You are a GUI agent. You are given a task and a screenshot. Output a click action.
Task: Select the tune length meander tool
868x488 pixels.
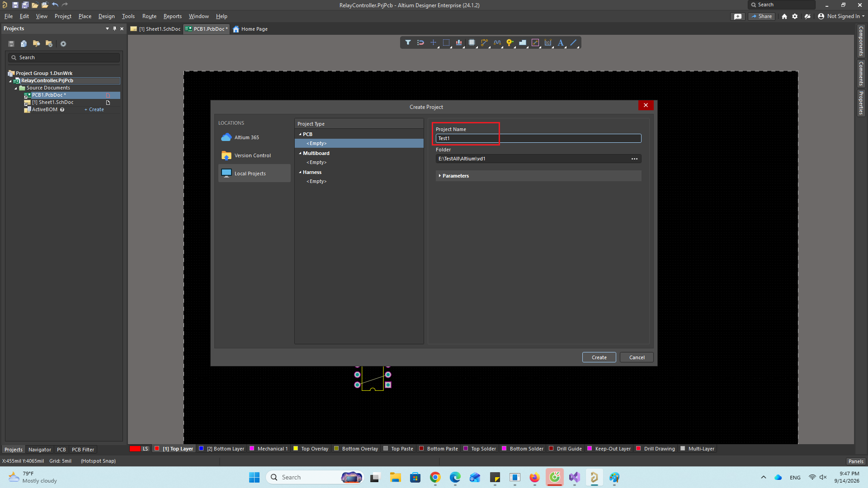pos(497,42)
